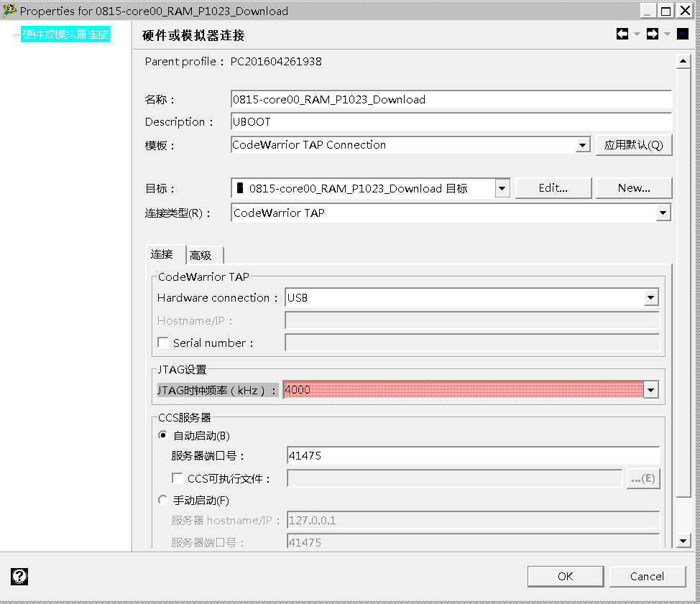700x604 pixels.
Task: Click the New... button
Action: tap(634, 188)
